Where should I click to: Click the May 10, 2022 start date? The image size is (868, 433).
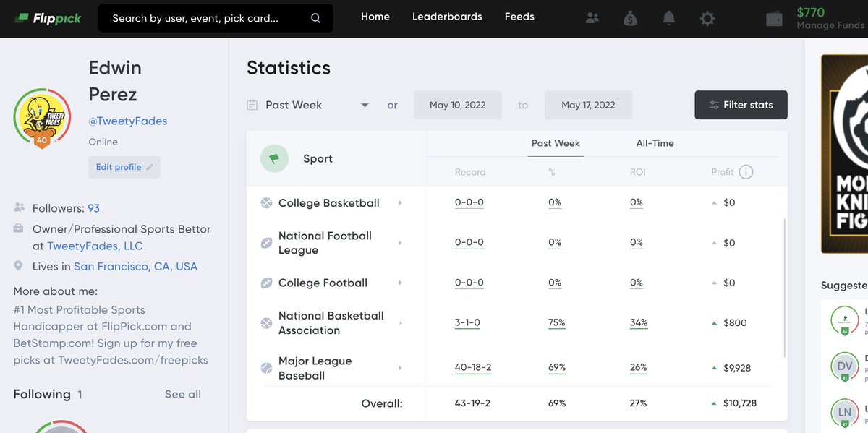coord(458,105)
